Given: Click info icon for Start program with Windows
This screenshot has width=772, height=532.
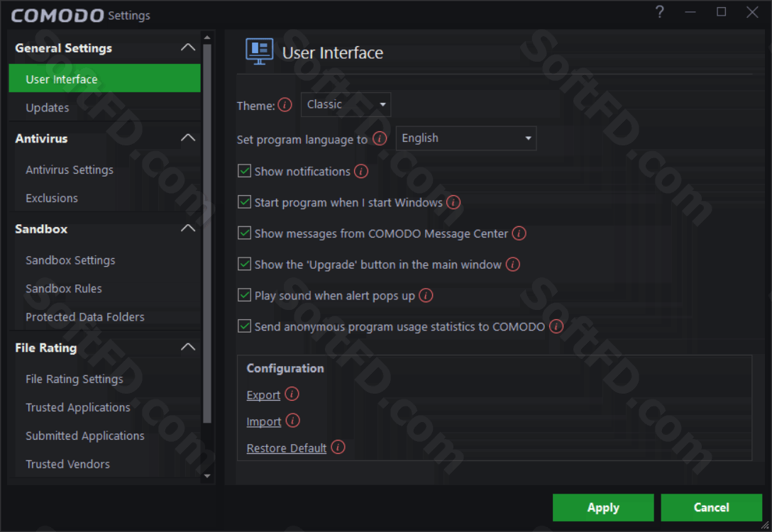Looking at the screenshot, I should [453, 202].
